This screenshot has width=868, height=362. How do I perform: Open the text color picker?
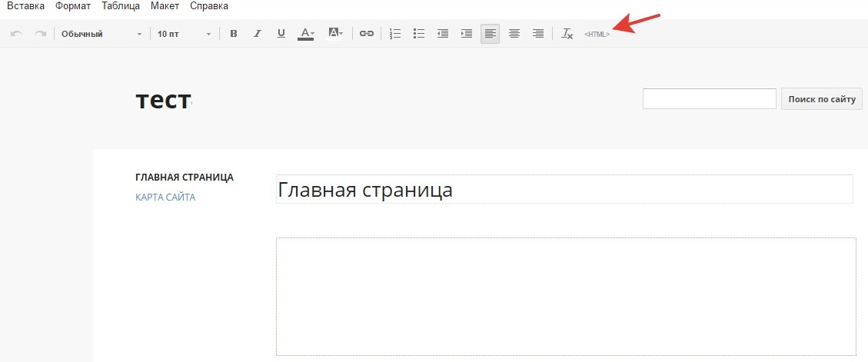click(x=306, y=34)
